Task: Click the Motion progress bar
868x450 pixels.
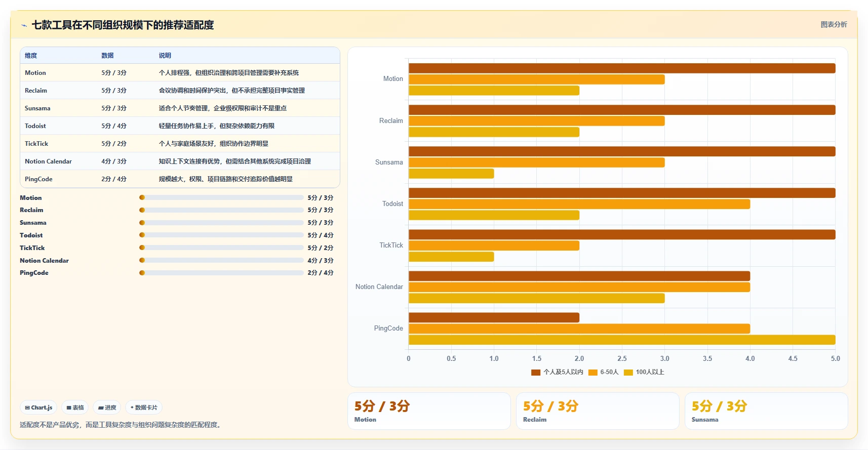Action: click(x=221, y=197)
